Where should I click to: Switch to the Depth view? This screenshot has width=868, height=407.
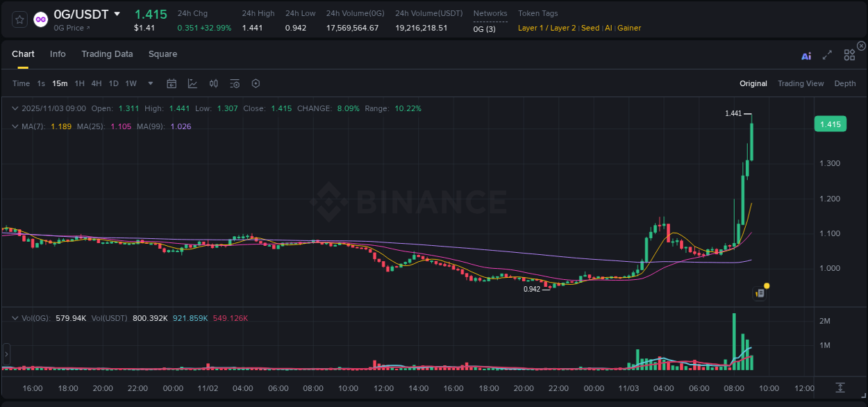[x=844, y=83]
